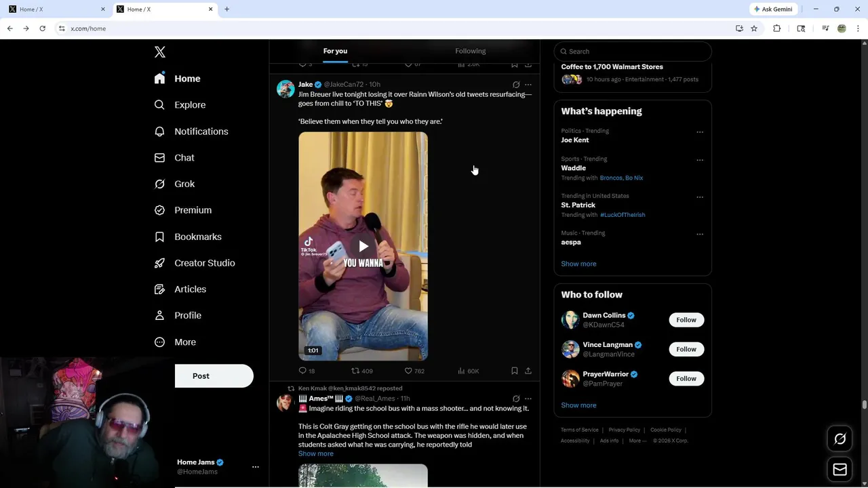Viewport: 868px width, 488px height.
Task: Open Jake's profile avatar
Action: [x=285, y=89]
